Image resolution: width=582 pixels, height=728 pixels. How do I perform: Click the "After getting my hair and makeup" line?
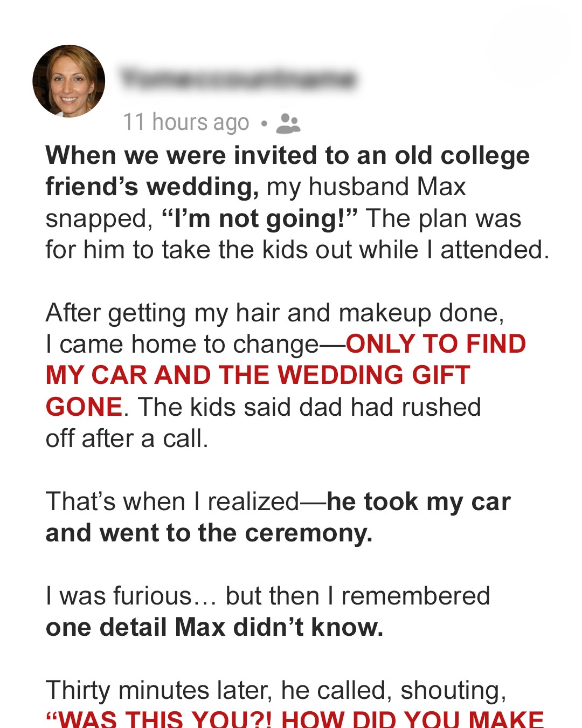coord(275,313)
